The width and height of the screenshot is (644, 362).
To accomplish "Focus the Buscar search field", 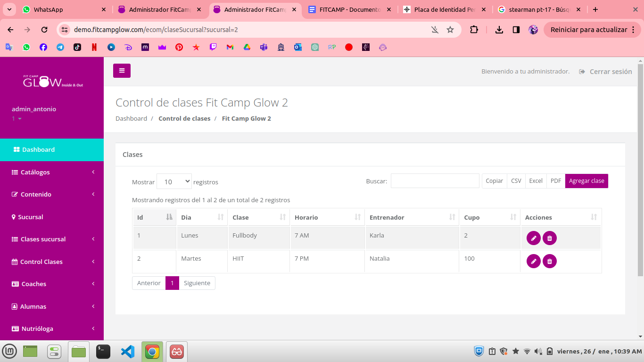I will tap(435, 181).
